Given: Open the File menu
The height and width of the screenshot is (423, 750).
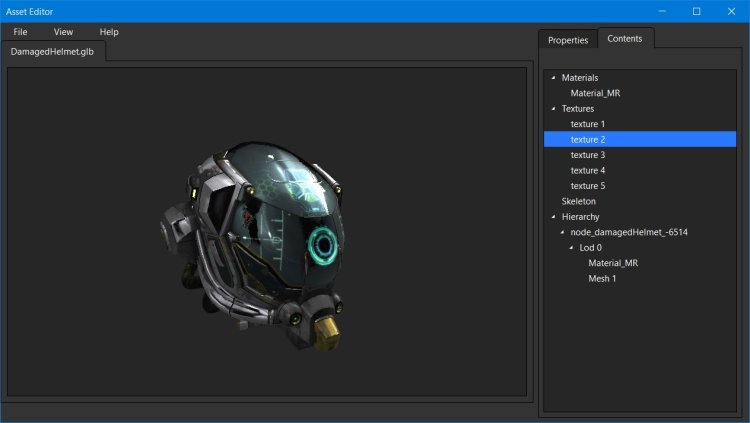Looking at the screenshot, I should click(20, 32).
